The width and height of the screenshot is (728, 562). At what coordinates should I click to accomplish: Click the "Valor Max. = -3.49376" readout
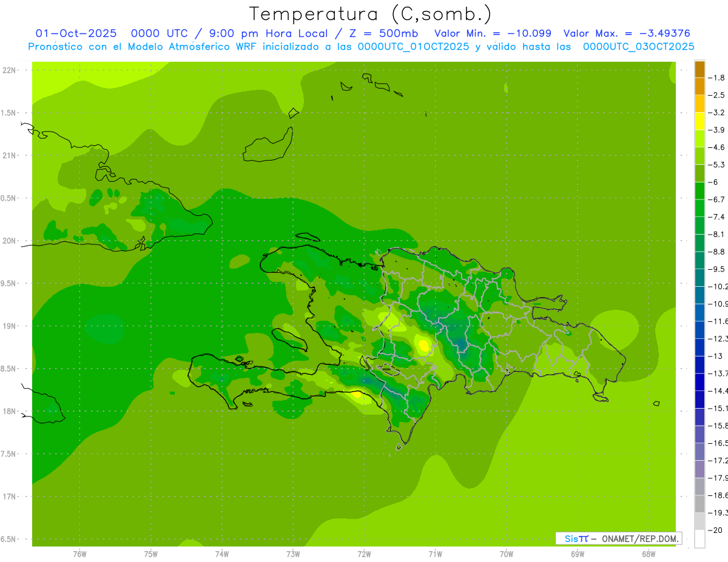pos(627,33)
